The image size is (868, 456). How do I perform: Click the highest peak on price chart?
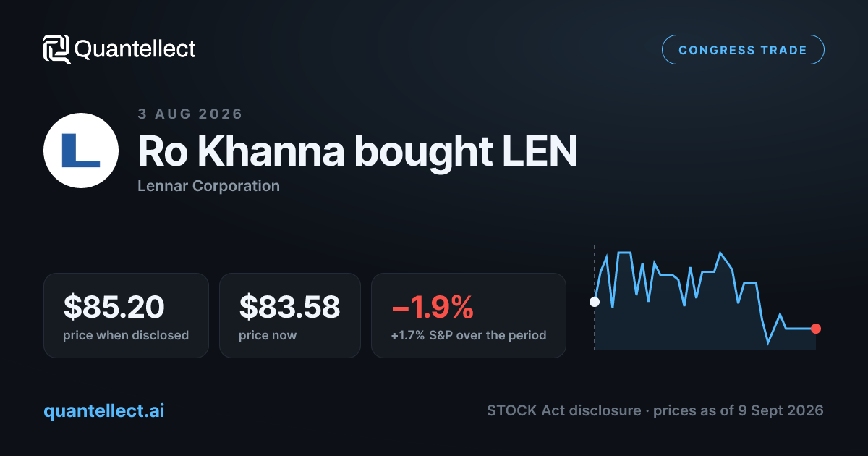pyautogui.click(x=720, y=253)
